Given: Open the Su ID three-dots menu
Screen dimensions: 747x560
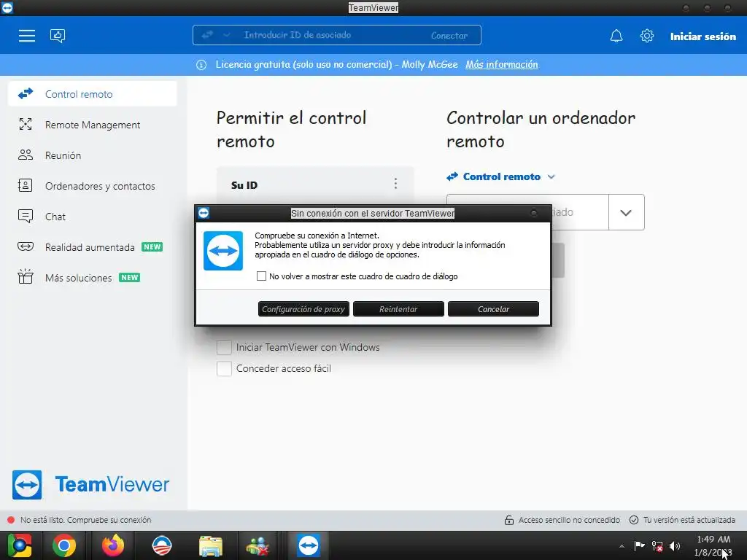Looking at the screenshot, I should click(x=395, y=184).
